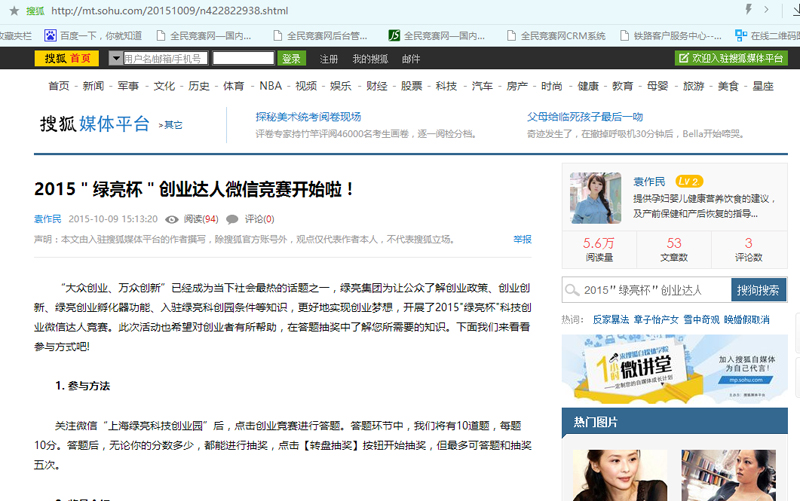Open 财经 navigation item

point(377,86)
